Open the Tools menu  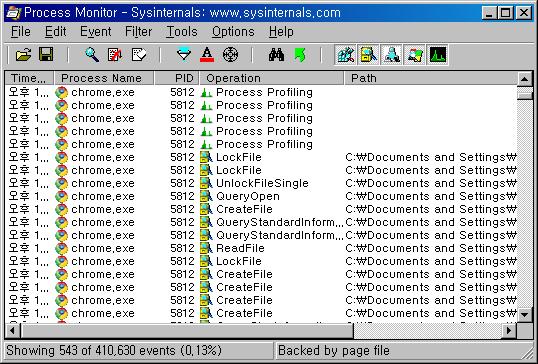[182, 32]
